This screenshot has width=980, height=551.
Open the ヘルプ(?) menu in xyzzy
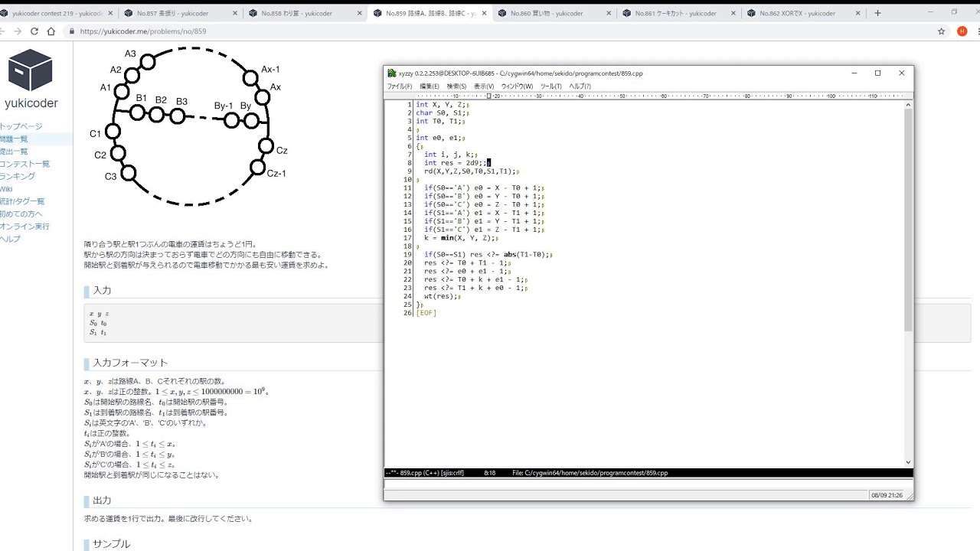(x=580, y=86)
